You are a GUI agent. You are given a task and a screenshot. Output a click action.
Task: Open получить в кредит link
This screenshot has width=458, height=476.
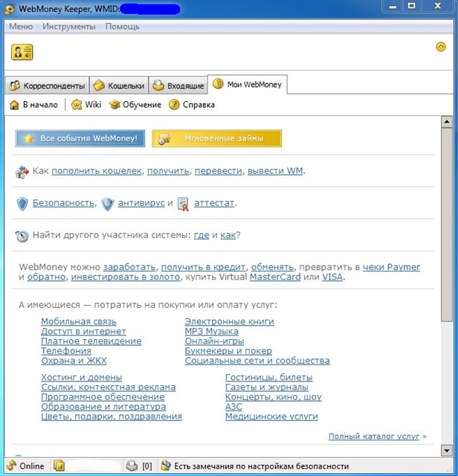point(203,267)
